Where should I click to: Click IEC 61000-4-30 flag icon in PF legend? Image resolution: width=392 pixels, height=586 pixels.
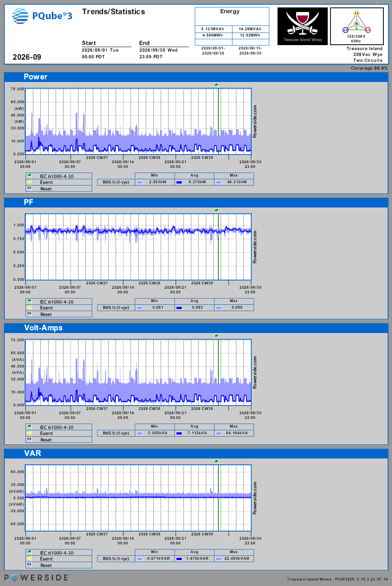click(x=29, y=301)
